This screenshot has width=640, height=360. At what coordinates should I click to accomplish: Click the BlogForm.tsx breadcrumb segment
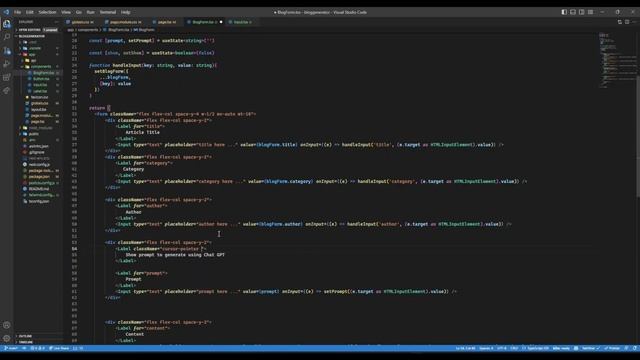tap(118, 30)
